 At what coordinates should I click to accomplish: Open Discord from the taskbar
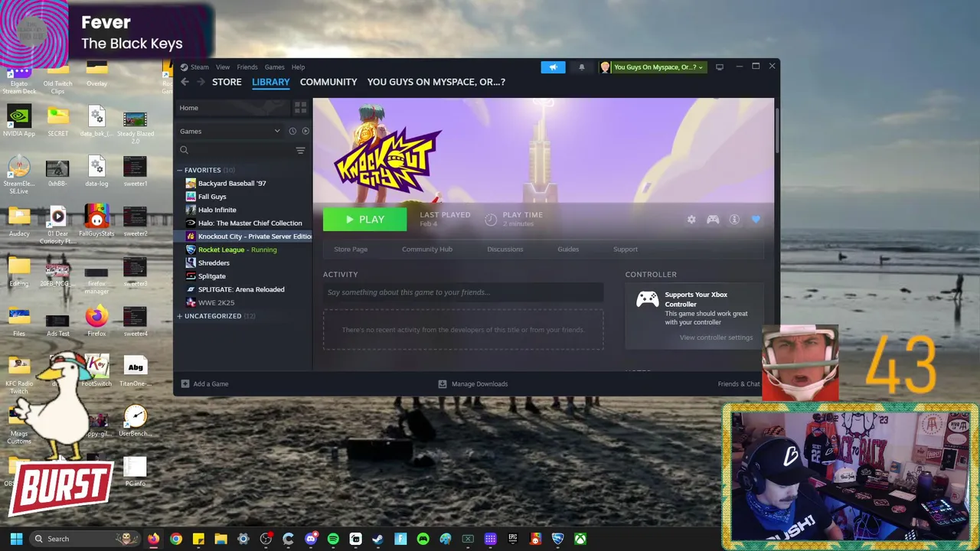311,539
